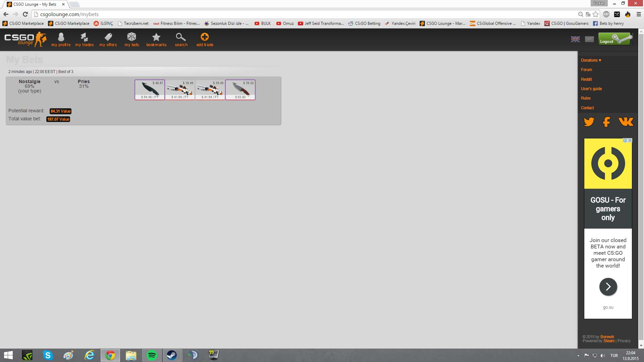Open the Furkan Chrome profile button
The height and width of the screenshot is (362, 644).
599,3
